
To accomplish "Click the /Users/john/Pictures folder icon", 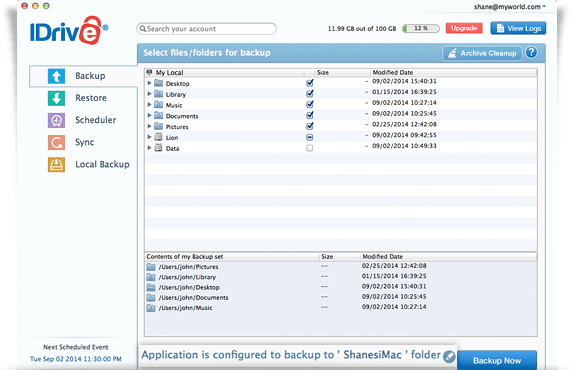I will [151, 267].
